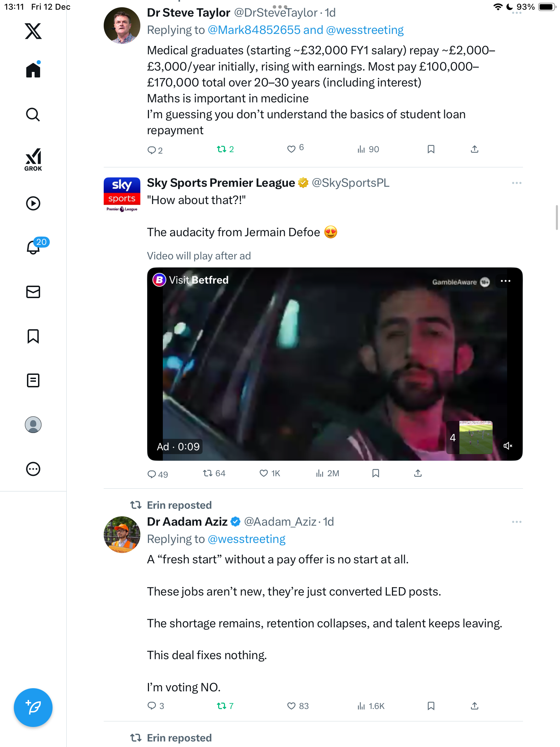Viewport: 560px width, 747px height.
Task: Open Messages envelope icon
Action: [x=33, y=292]
